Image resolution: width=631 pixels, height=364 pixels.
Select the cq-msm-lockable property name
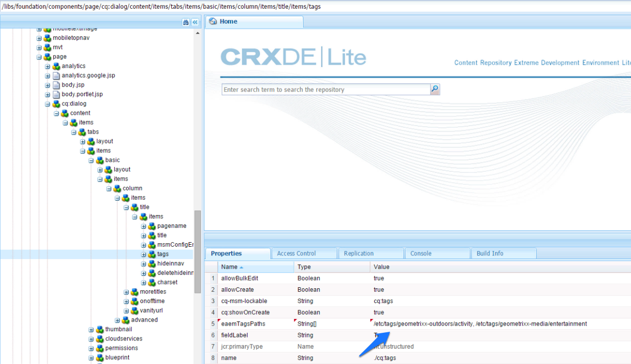click(244, 301)
